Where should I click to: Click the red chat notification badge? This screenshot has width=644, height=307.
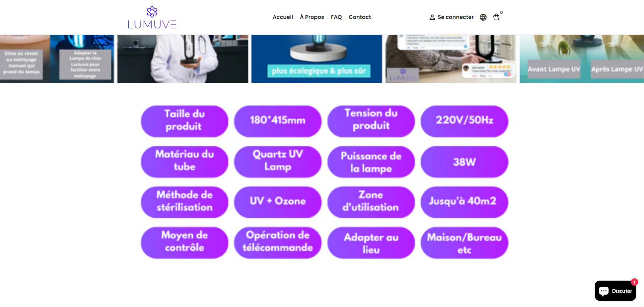coord(634,282)
